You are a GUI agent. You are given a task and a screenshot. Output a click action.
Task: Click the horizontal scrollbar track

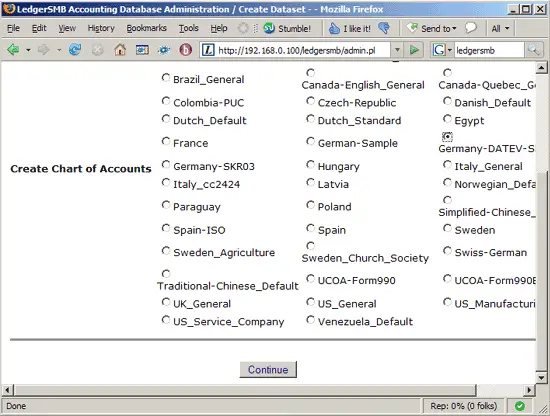[x=501, y=390]
